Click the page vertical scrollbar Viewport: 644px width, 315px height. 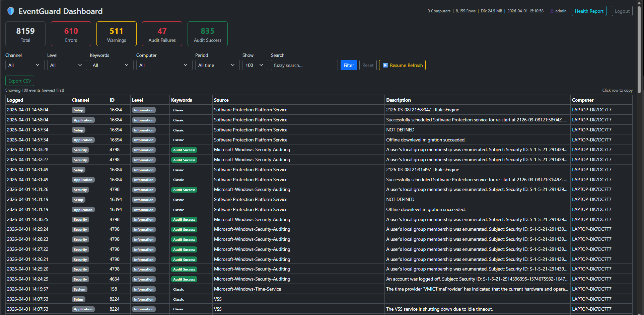[639, 50]
